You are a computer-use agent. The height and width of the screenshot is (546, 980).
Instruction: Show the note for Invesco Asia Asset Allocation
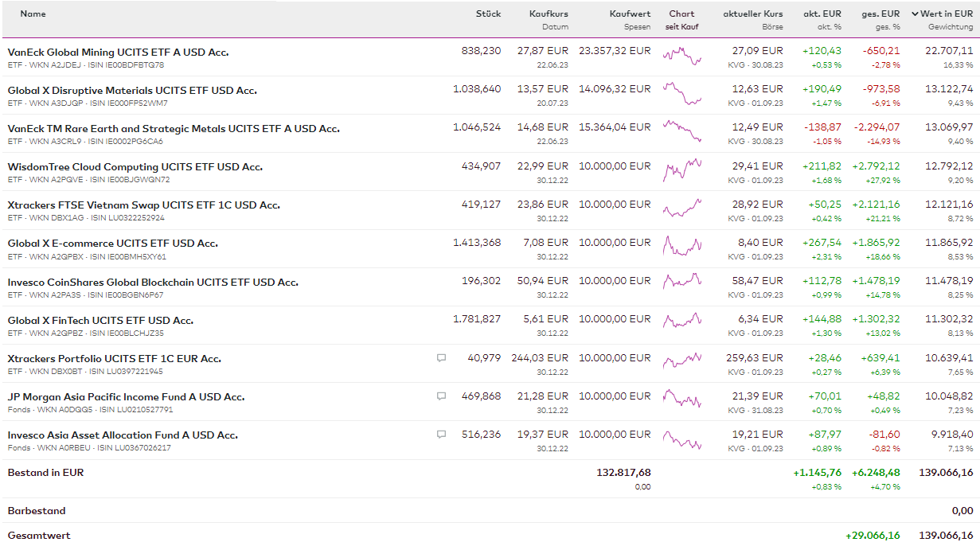point(441,435)
